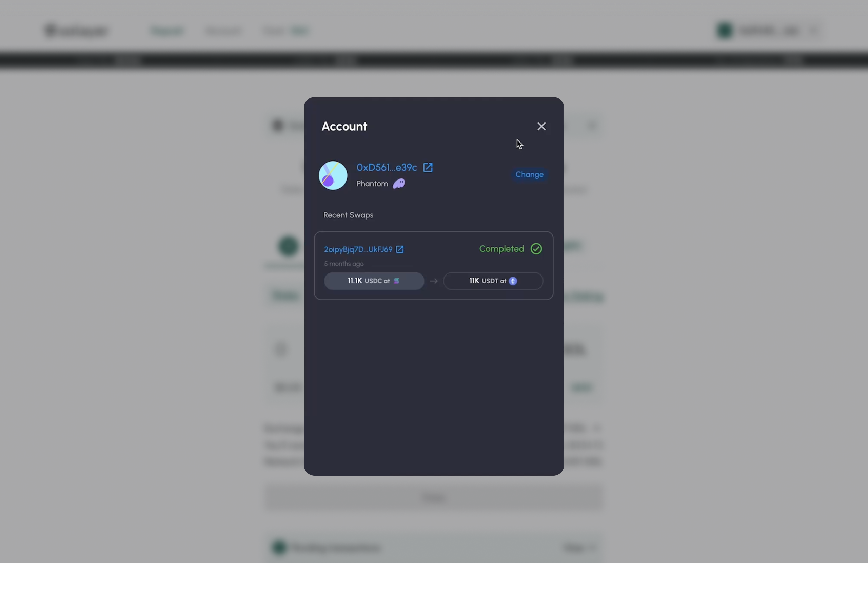
Task: Click the Solana network icon
Action: tap(397, 281)
